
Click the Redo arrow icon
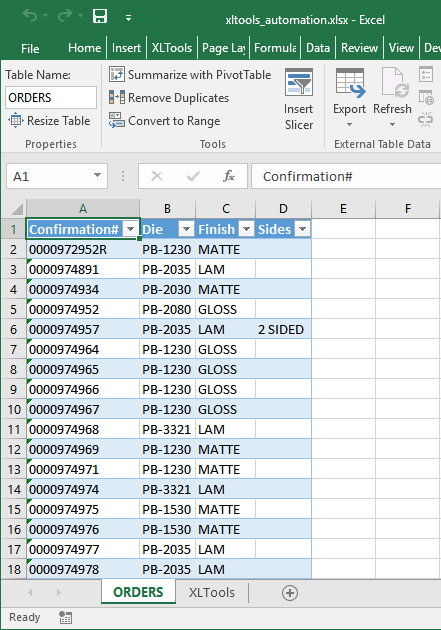(65, 16)
